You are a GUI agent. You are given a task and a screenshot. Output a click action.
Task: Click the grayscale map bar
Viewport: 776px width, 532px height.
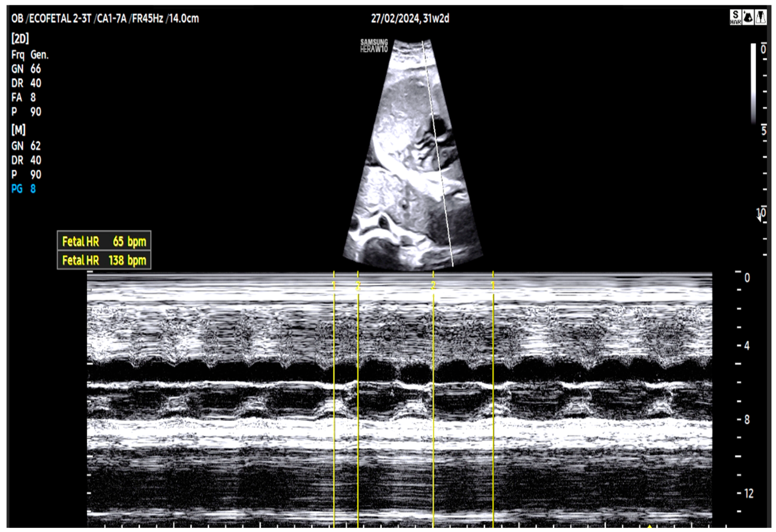[753, 83]
